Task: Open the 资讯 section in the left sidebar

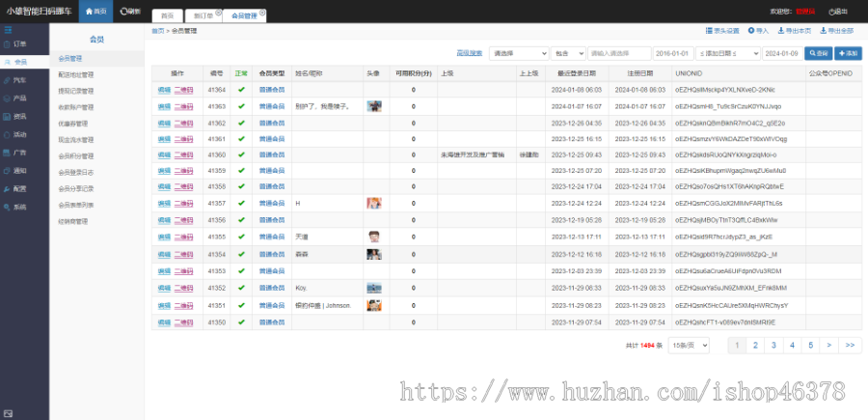Action: coord(14,117)
